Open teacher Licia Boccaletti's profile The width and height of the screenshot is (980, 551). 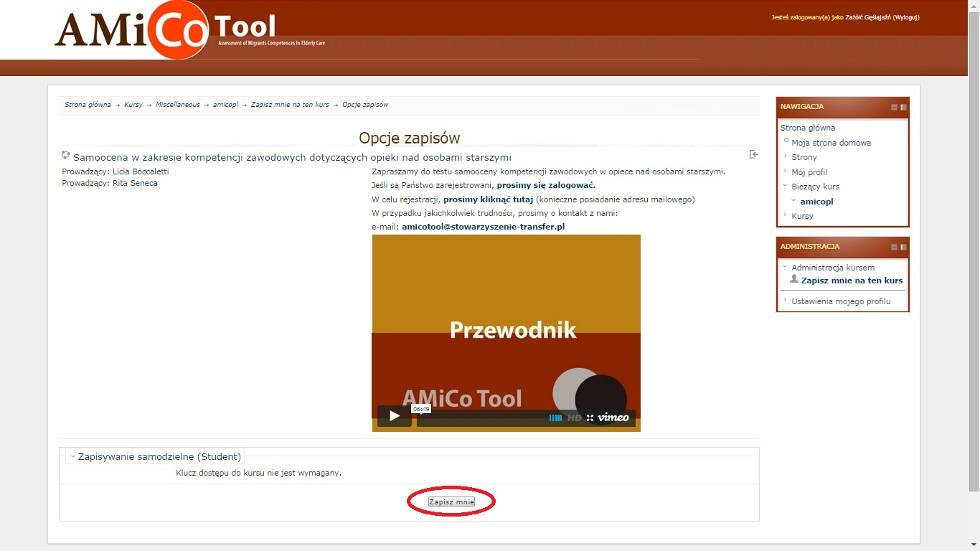[141, 171]
